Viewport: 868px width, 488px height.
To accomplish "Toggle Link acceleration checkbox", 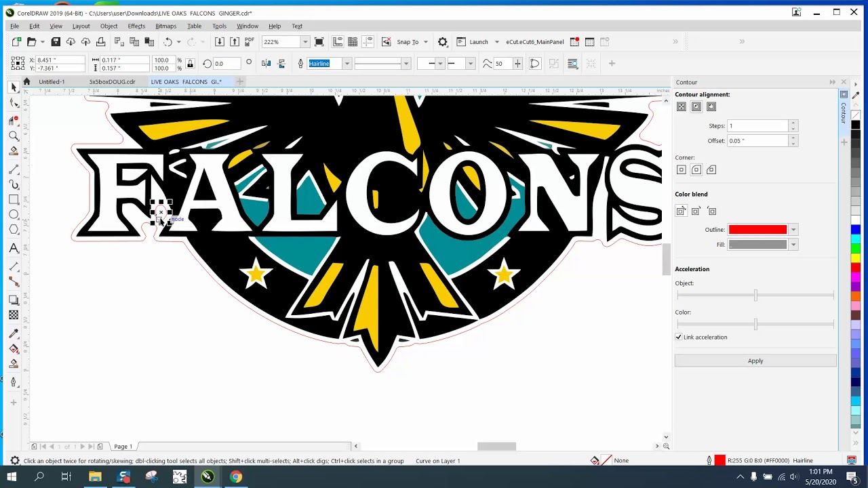I will click(679, 337).
